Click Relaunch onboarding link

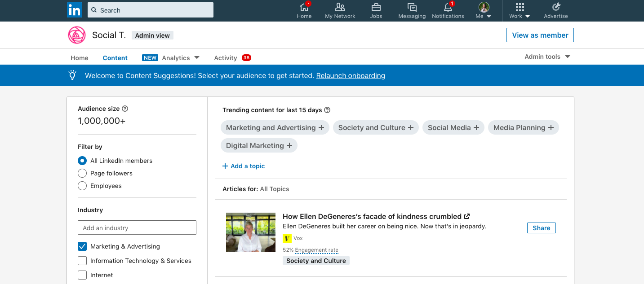(351, 75)
